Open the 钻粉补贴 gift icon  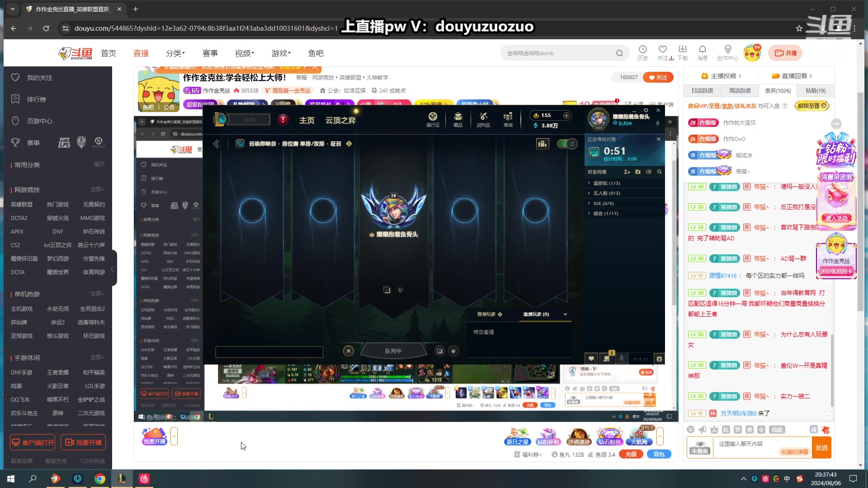(548, 436)
